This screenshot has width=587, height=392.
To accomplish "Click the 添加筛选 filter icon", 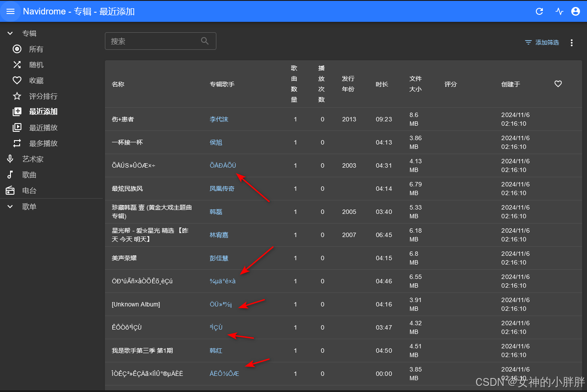I will (528, 42).
